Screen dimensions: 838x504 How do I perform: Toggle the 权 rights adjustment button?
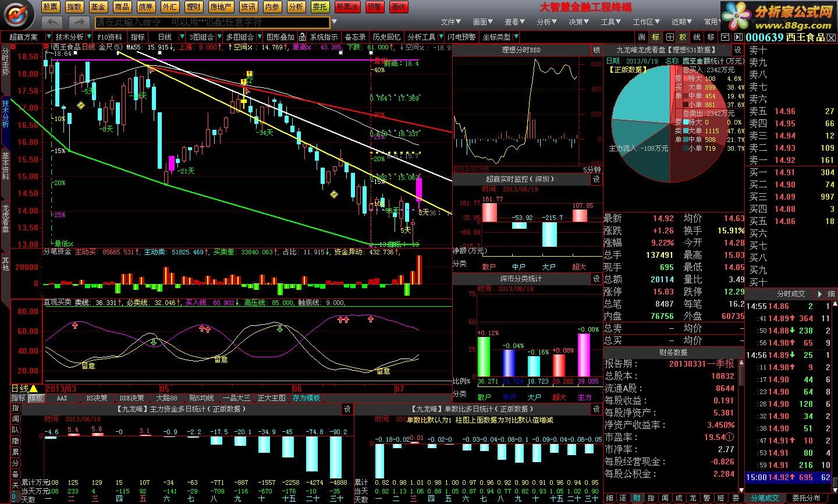click(683, 37)
